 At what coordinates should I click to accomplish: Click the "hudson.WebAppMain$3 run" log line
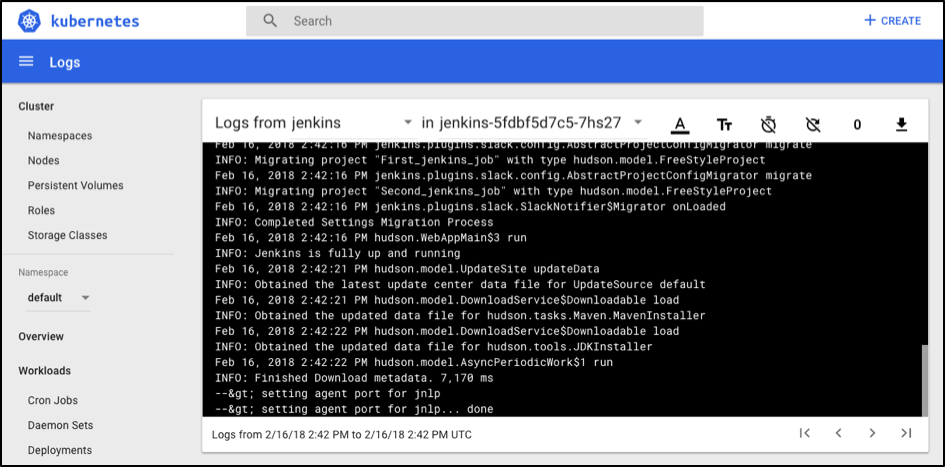[371, 238]
